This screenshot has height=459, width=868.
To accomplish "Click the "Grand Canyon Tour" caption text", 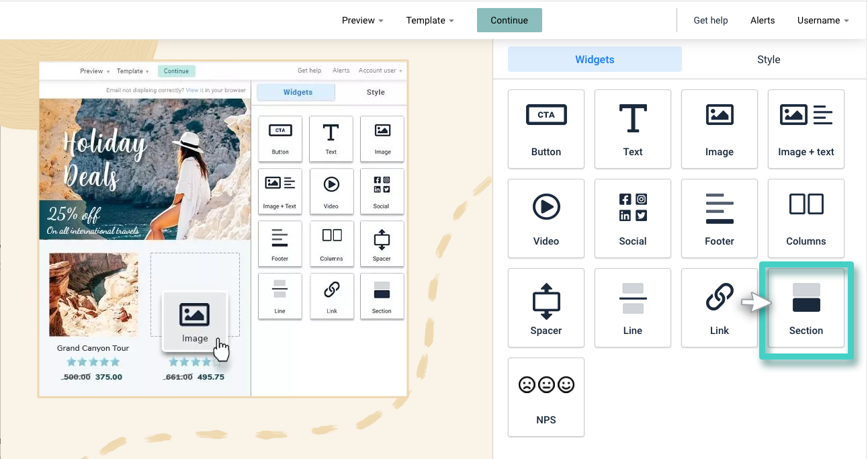I will tap(93, 348).
